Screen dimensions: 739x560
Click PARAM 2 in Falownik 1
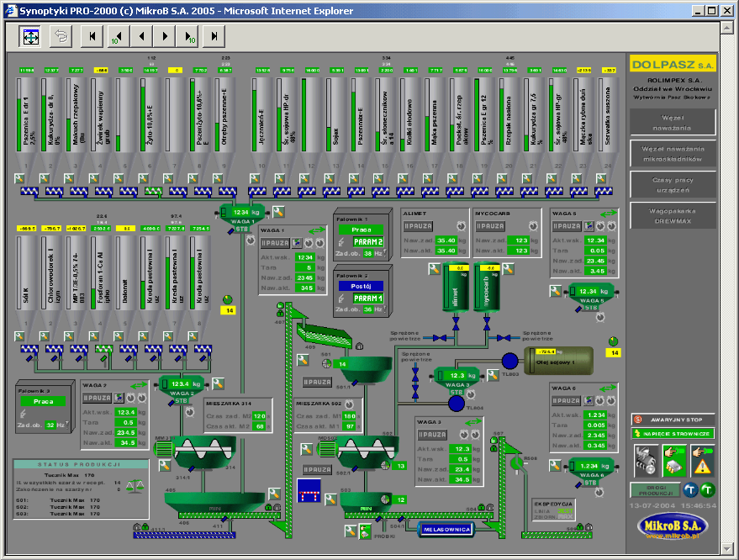368,242
